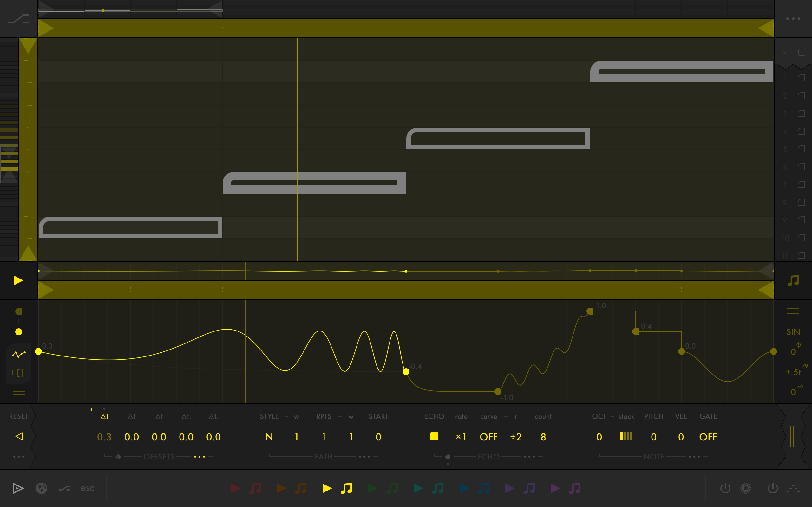Open the OFFSETS three-dot options
Viewport: 812px width, 507px height.
pos(199,457)
